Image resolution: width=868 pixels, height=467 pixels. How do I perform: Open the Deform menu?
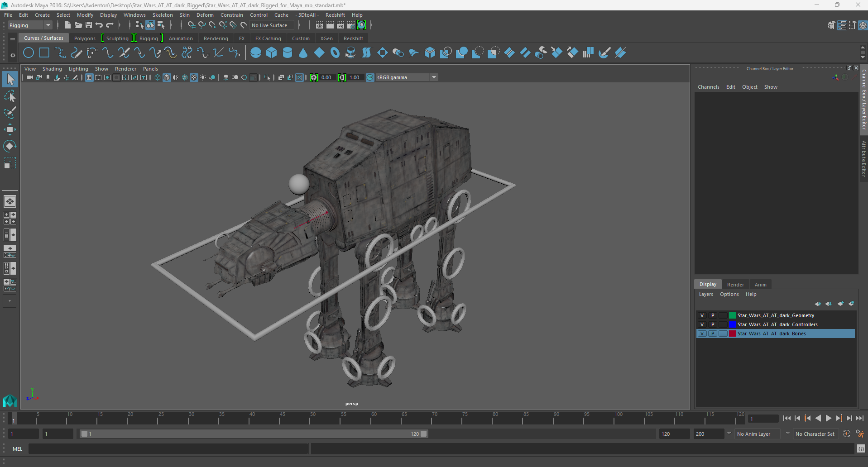[x=205, y=15]
